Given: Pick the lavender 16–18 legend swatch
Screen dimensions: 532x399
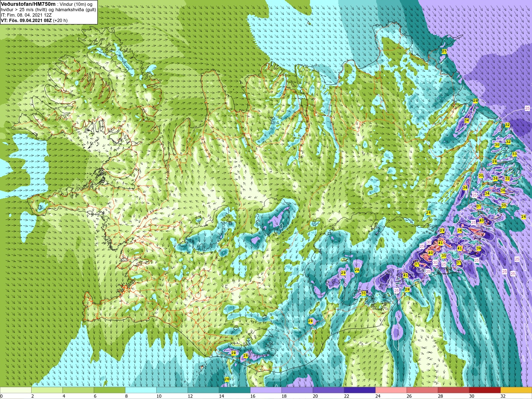Looking at the screenshot, I should coord(266,390).
